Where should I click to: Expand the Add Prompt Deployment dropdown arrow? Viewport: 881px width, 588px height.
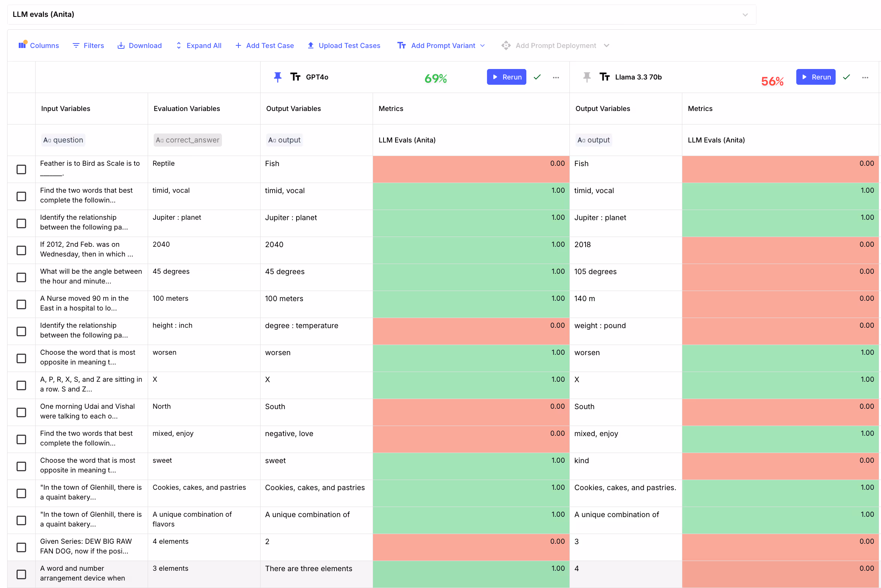(x=607, y=45)
